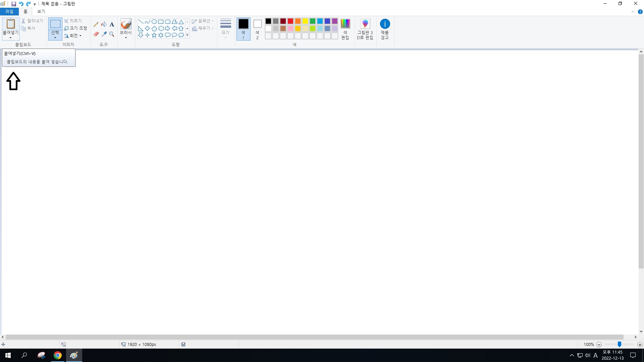Activate the Color 2 selector

click(257, 29)
